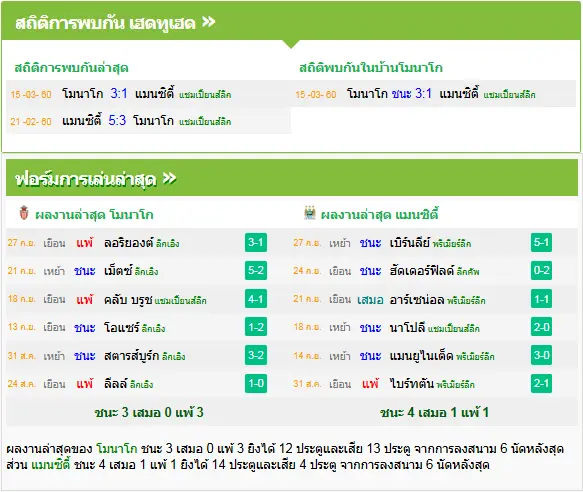
Task: Click แชมเปียนส์ลีก tag beside นาโปลี
Action: pyautogui.click(x=454, y=329)
